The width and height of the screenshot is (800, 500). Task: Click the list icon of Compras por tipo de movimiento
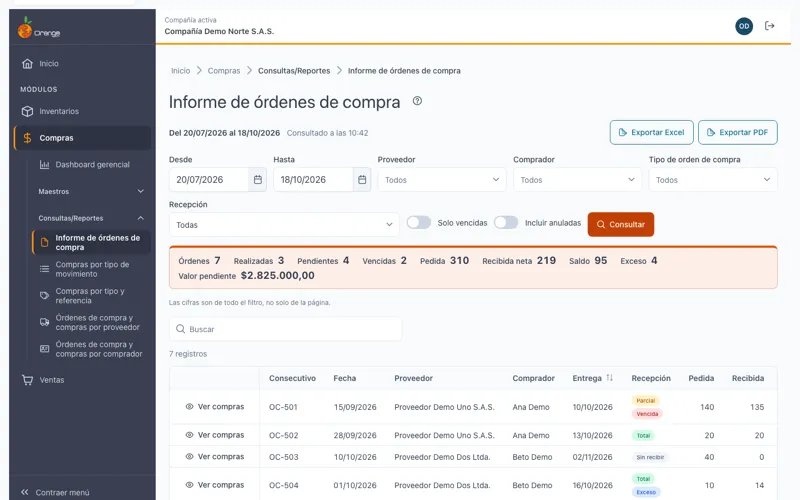[44, 269]
